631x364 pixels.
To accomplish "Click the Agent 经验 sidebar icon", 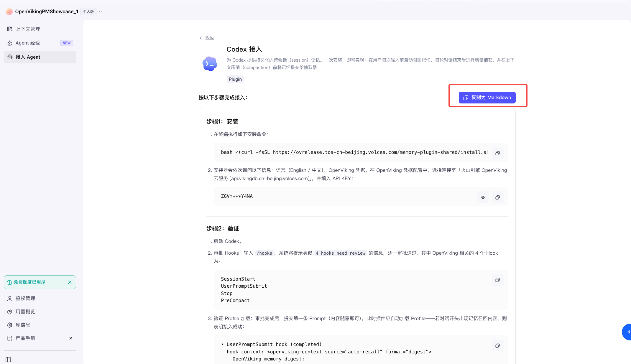I will (x=10, y=43).
